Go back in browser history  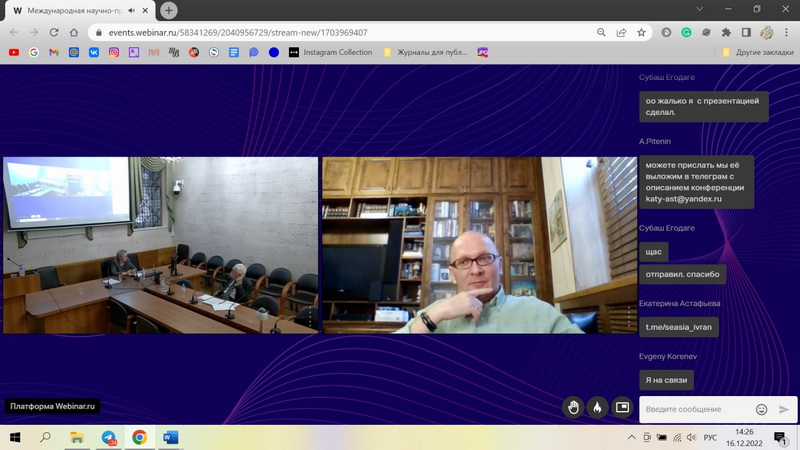[14, 32]
